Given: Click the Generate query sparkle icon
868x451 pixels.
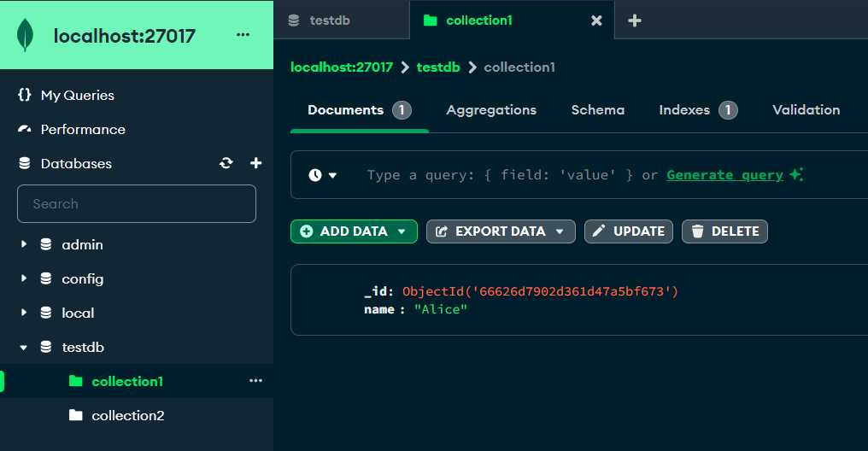Looking at the screenshot, I should pos(796,174).
